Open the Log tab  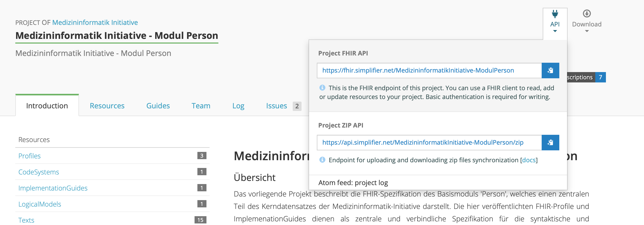tap(238, 106)
